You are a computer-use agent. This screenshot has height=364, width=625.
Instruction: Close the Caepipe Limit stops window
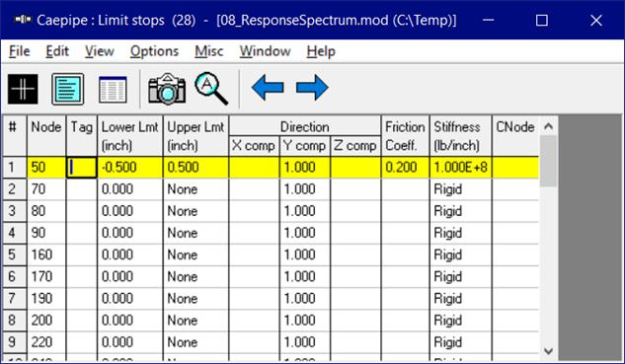(596, 20)
